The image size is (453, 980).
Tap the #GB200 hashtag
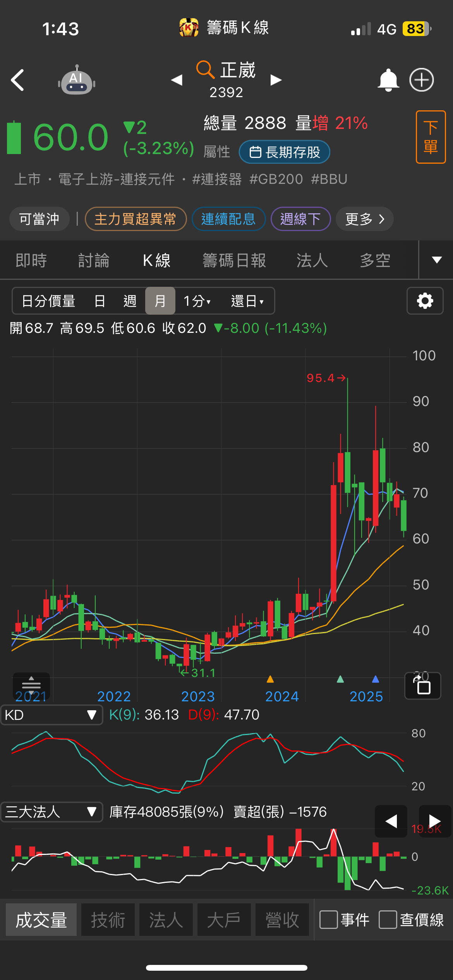point(276,179)
